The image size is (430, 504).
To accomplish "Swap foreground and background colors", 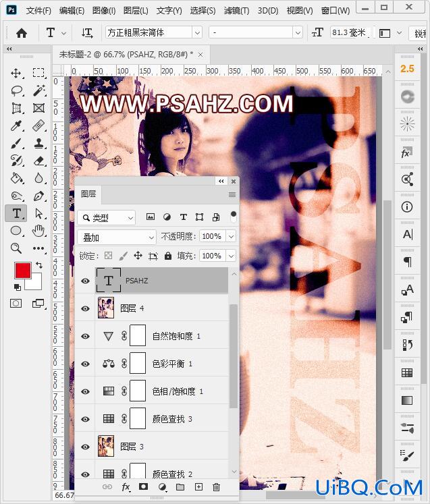I will (39, 265).
